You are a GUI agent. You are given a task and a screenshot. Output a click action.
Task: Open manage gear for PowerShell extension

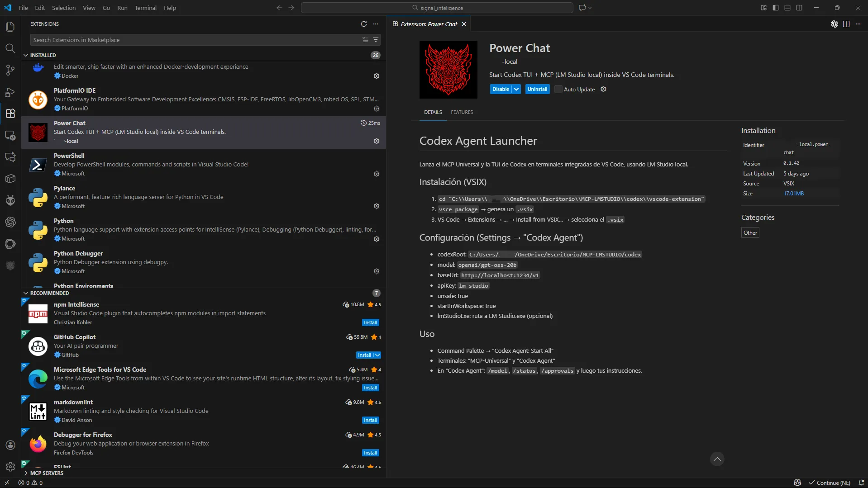[x=376, y=174]
